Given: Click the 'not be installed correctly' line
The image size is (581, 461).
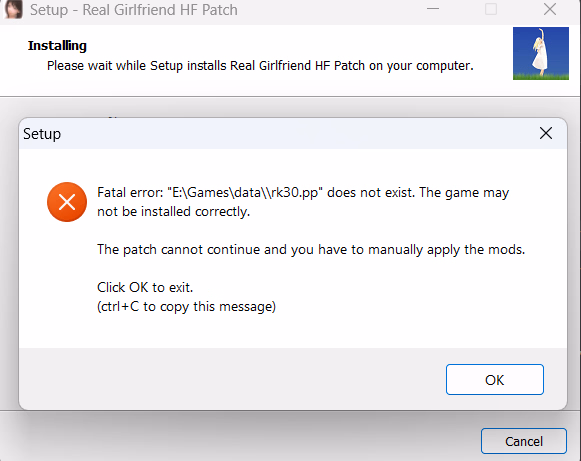Looking at the screenshot, I should click(173, 212).
